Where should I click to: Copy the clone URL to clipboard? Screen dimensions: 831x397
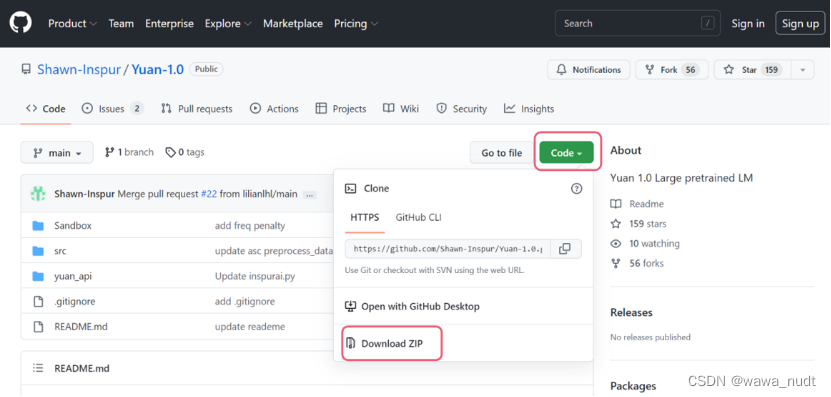click(x=565, y=249)
